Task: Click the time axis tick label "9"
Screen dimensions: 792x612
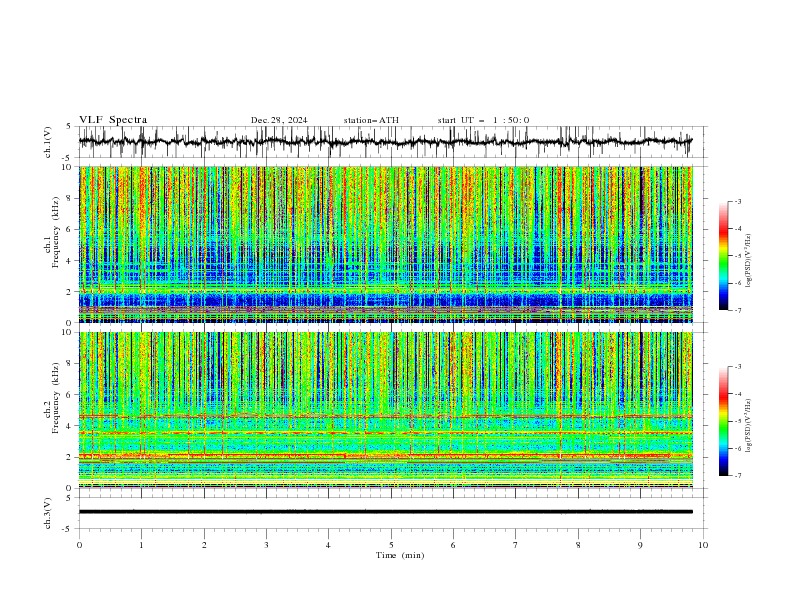Action: (640, 545)
